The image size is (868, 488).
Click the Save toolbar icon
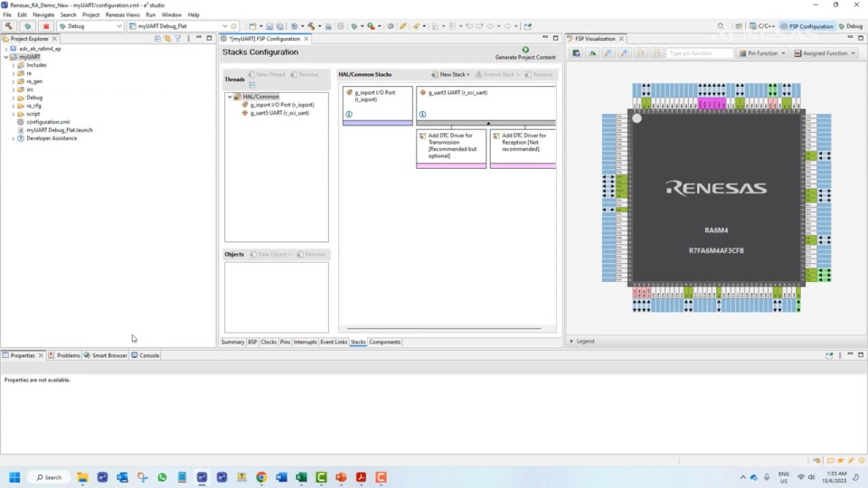[x=269, y=26]
